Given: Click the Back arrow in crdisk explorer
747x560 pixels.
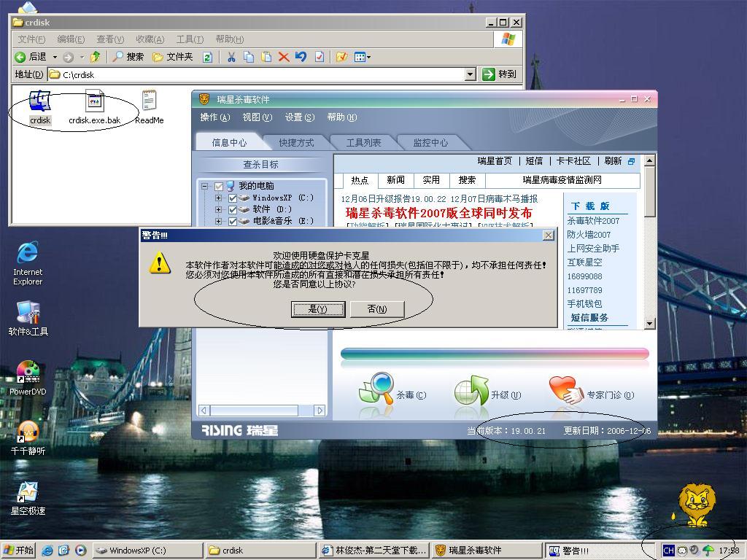Looking at the screenshot, I should point(20,57).
